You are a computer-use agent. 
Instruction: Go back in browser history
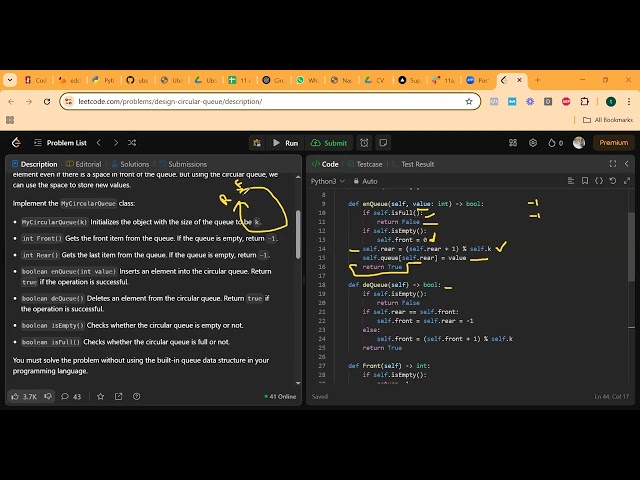coord(11,102)
